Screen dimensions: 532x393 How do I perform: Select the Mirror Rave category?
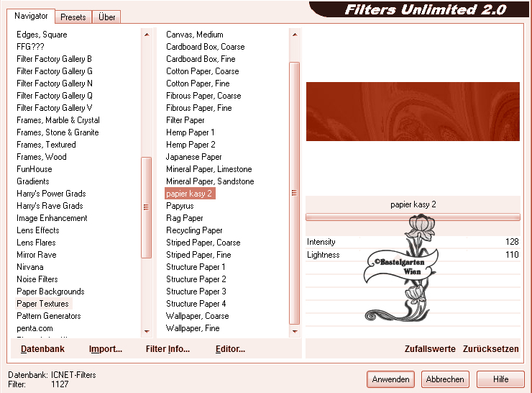pos(37,254)
